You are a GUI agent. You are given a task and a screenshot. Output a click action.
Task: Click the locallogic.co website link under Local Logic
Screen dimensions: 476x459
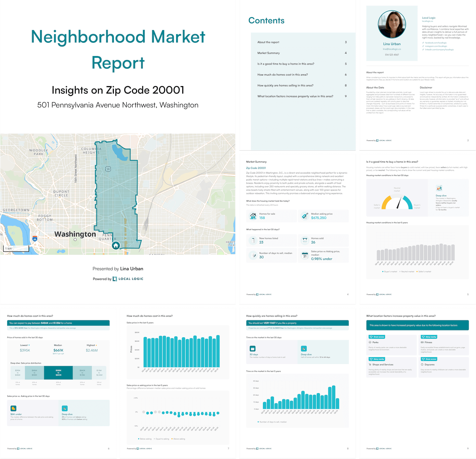pyautogui.click(x=427, y=21)
